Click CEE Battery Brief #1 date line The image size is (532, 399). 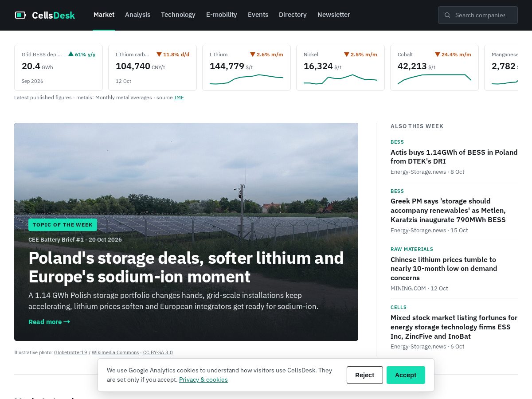coord(75,240)
